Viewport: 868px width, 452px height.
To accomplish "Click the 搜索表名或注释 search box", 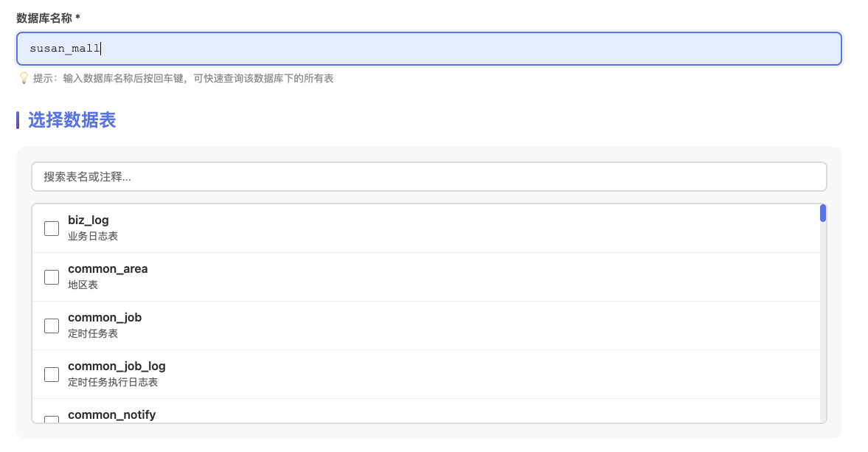I will (x=428, y=177).
